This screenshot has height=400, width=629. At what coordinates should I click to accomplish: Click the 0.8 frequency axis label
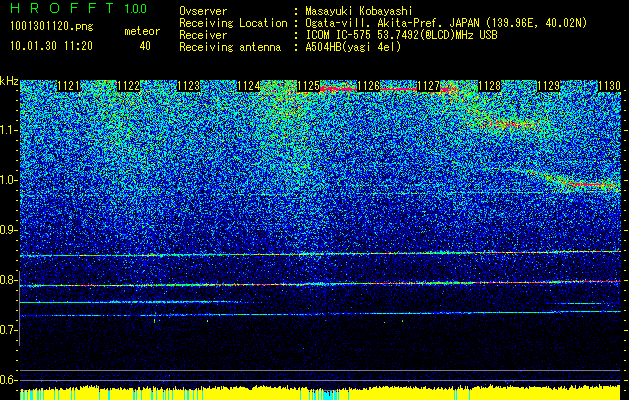click(8, 280)
